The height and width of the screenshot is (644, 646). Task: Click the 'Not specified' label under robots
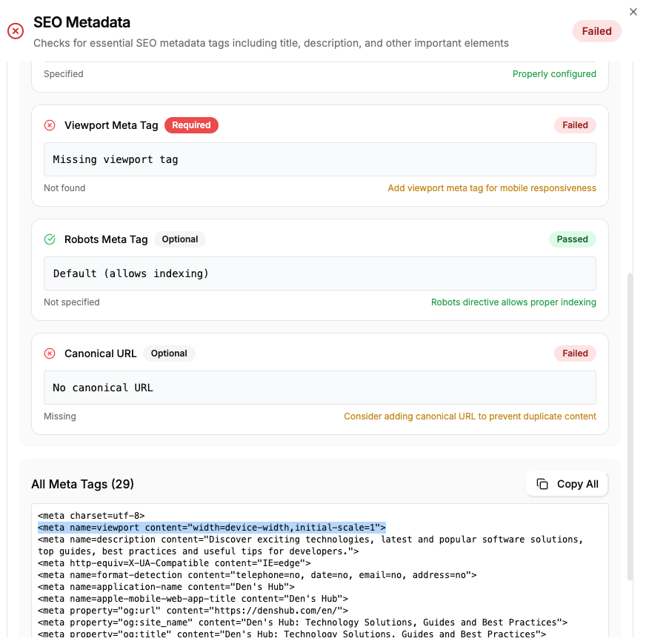point(72,302)
